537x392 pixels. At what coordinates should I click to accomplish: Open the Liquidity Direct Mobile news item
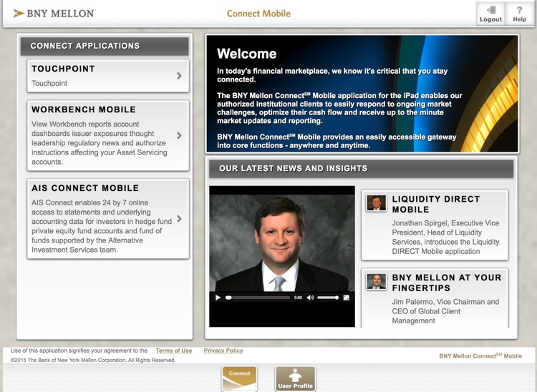tap(435, 225)
